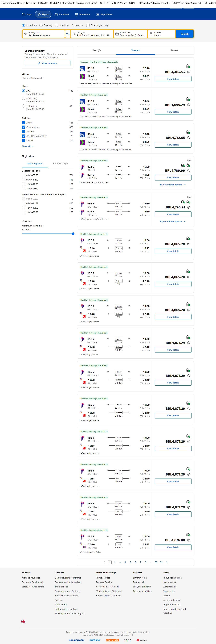Expand Explore ticket options for BRL4,789.99 flight
Image resolution: width=216 pixels, height=644 pixels.
pyautogui.click(x=173, y=185)
